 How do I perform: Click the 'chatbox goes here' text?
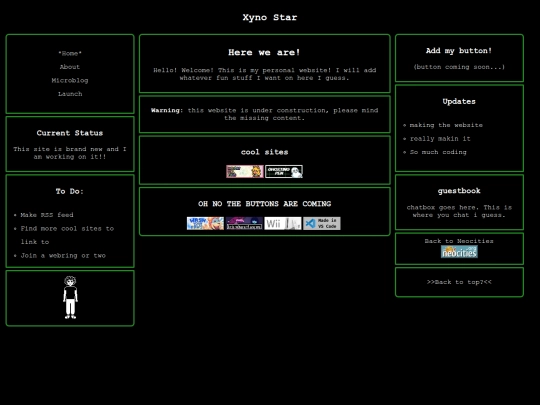pos(459,211)
